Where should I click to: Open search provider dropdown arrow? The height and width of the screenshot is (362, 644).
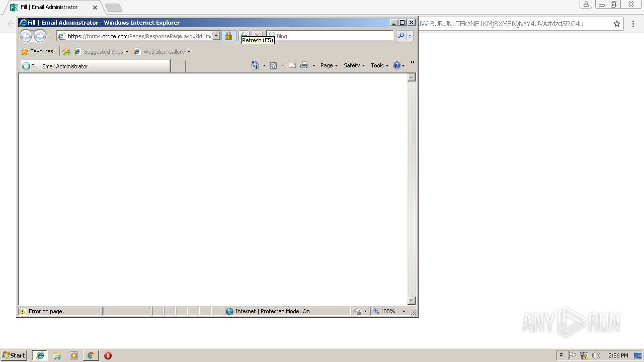point(410,36)
